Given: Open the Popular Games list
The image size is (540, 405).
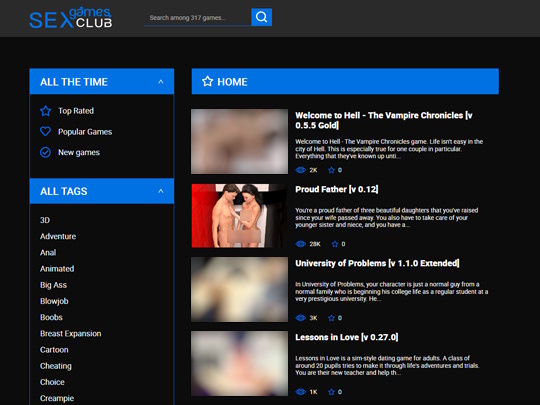Looking at the screenshot, I should 85,132.
